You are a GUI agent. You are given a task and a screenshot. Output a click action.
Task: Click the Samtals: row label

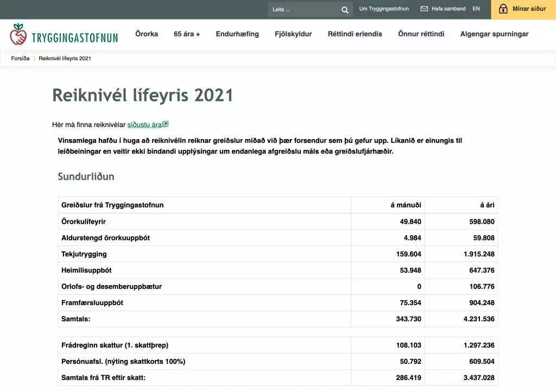click(x=76, y=319)
